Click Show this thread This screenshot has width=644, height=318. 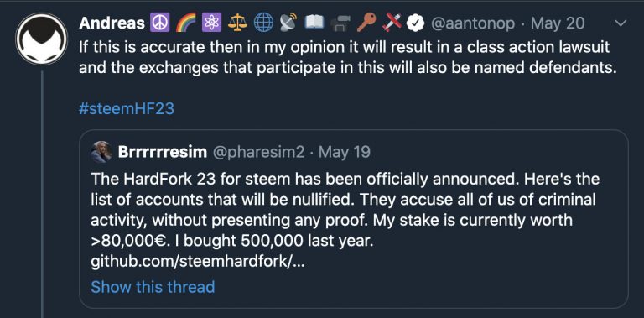pyautogui.click(x=153, y=287)
